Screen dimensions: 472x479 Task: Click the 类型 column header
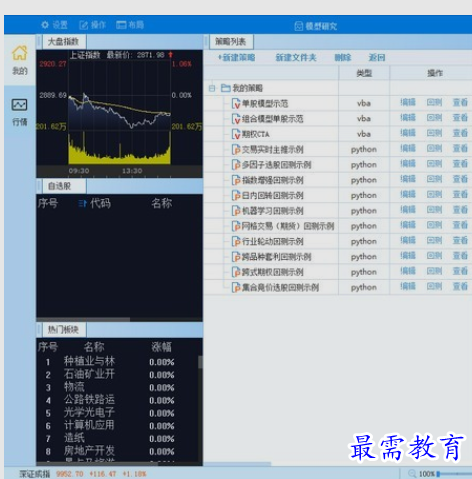(364, 73)
